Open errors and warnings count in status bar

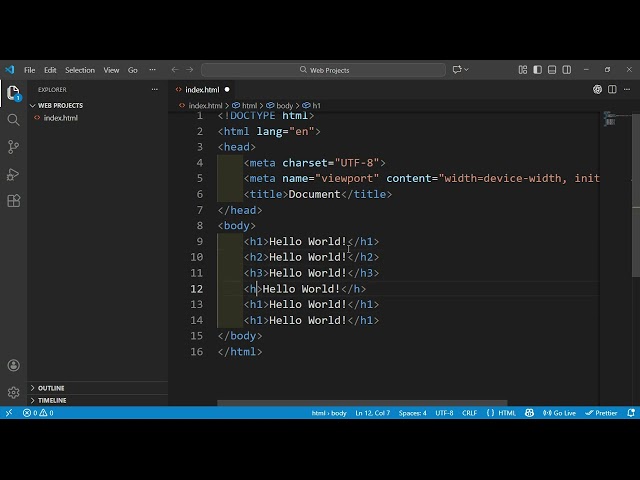click(x=38, y=413)
